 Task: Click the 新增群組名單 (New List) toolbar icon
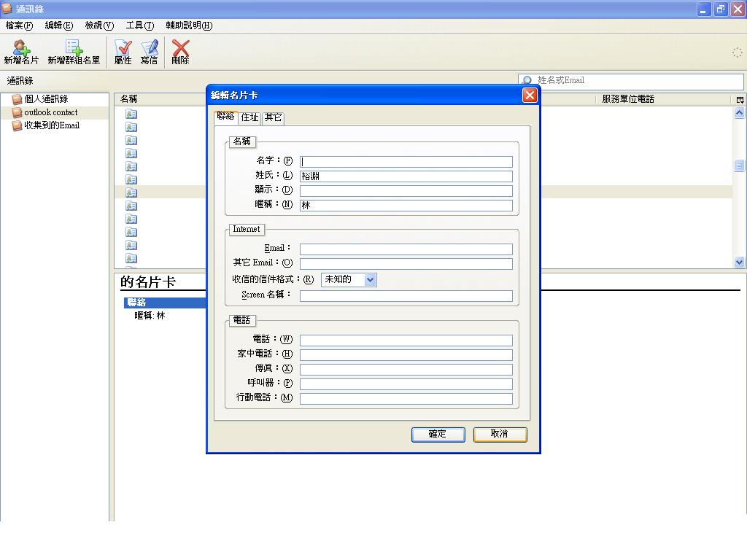tap(74, 52)
